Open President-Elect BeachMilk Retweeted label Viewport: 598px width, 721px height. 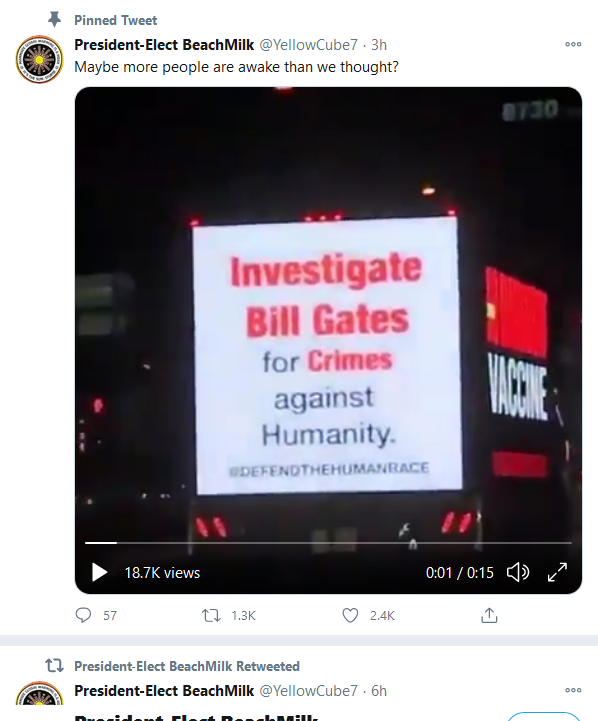pyautogui.click(x=187, y=666)
